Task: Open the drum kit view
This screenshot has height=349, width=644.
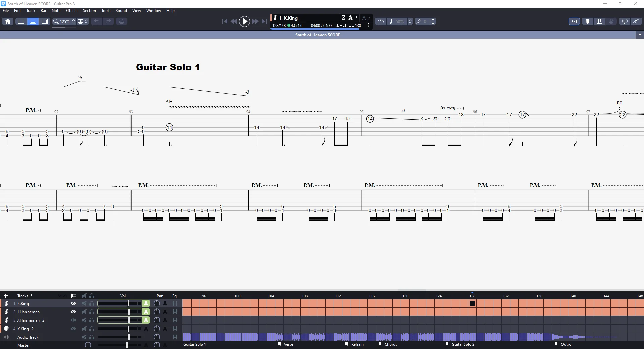Action: (x=611, y=21)
